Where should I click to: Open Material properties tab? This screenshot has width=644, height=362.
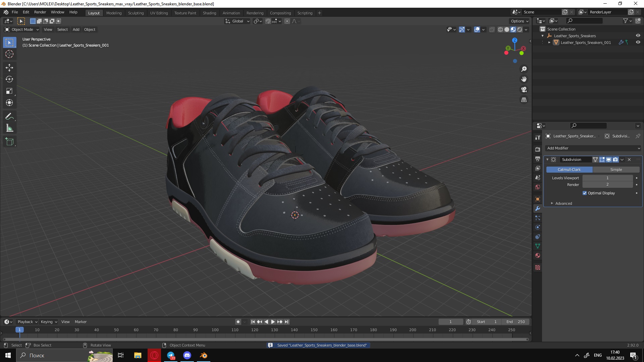click(538, 255)
